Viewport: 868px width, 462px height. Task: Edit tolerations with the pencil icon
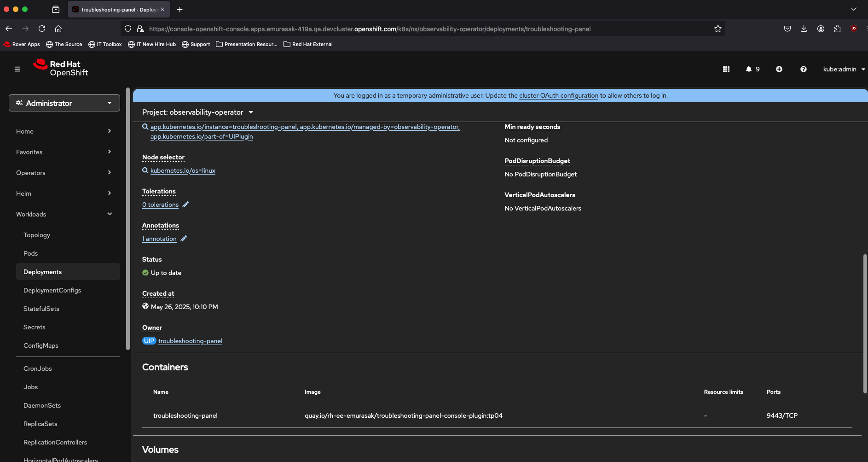(x=185, y=205)
